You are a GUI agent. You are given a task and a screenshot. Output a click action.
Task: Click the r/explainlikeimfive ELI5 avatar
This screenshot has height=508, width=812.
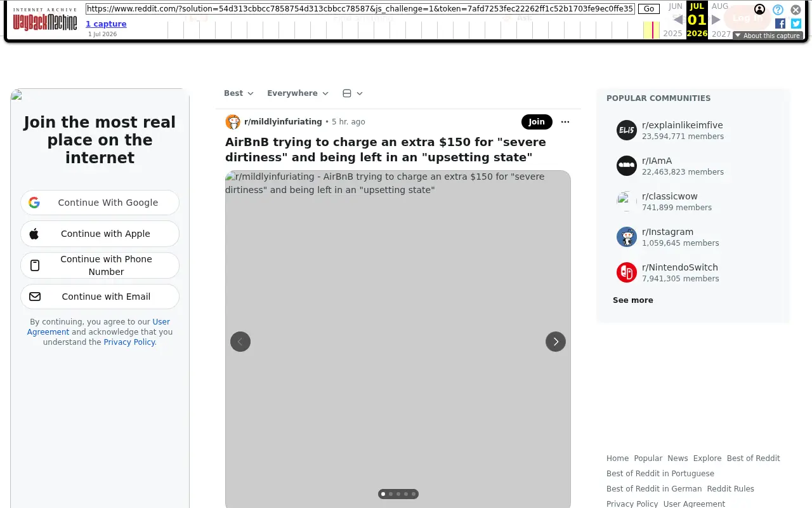coord(627,130)
